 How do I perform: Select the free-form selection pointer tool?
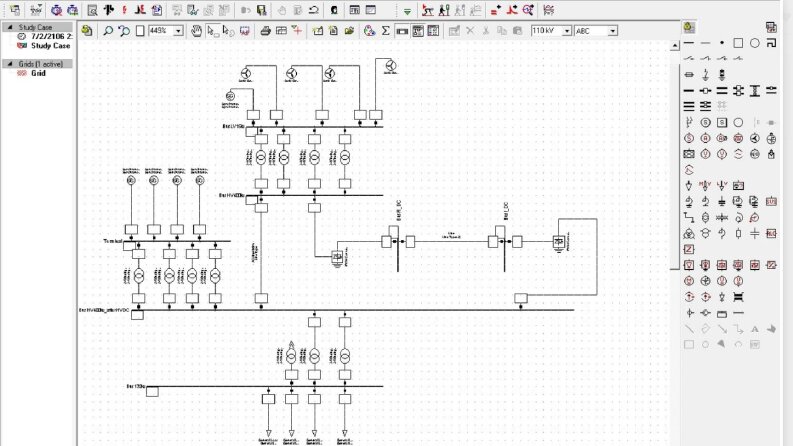pyautogui.click(x=229, y=31)
